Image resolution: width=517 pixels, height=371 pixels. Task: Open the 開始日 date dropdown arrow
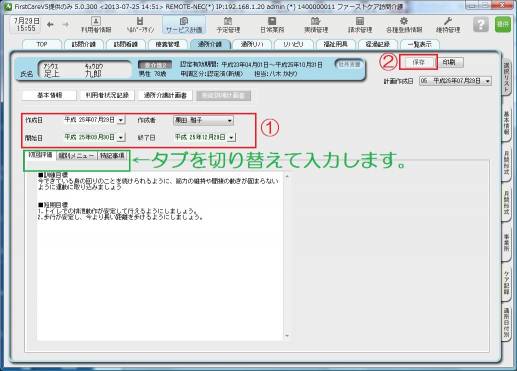click(121, 137)
